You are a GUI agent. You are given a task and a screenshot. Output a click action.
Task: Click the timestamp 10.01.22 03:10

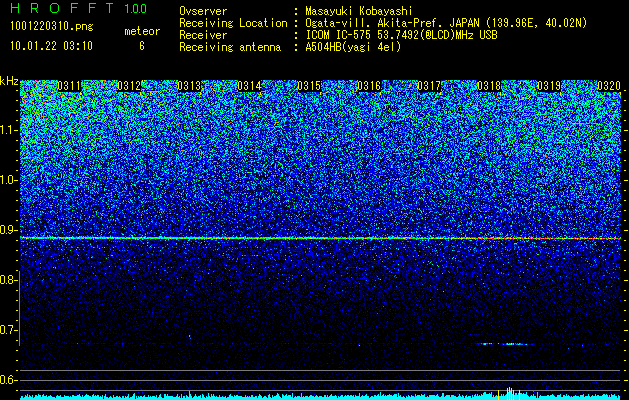(x=51, y=46)
